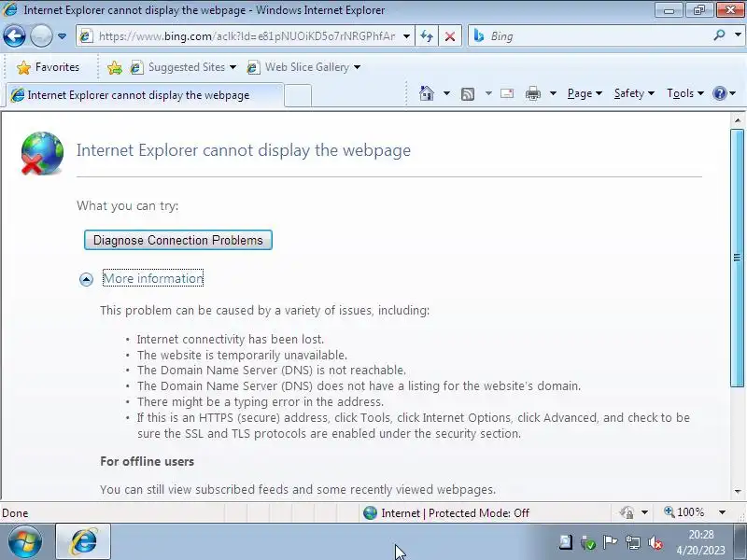Click the Refresh page icon
Image resolution: width=747 pixels, height=560 pixels.
coord(427,36)
